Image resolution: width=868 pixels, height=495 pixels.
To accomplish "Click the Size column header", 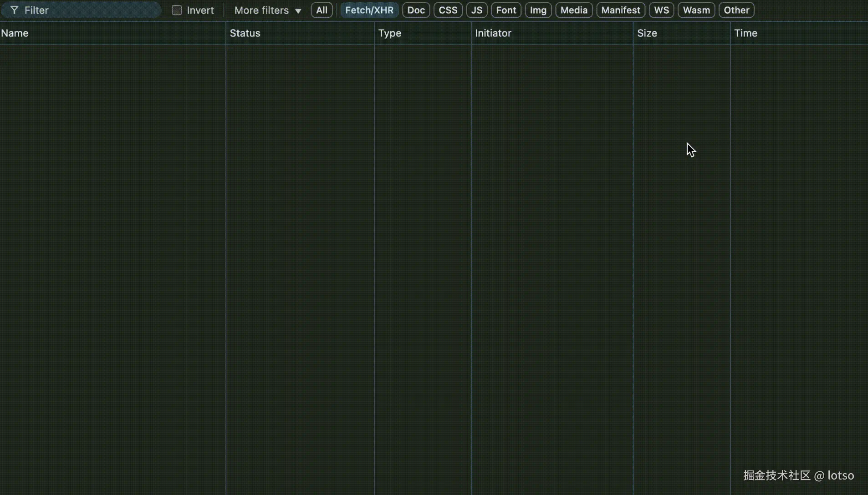I will [x=647, y=33].
